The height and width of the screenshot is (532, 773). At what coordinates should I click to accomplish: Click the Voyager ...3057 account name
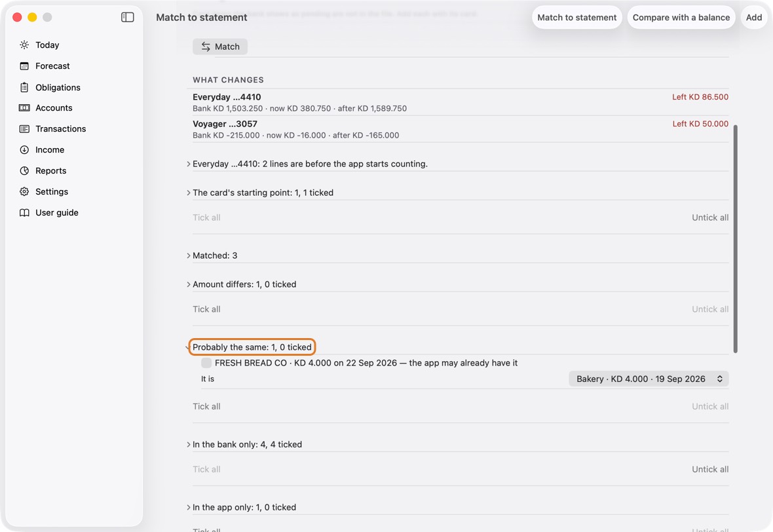tap(225, 124)
